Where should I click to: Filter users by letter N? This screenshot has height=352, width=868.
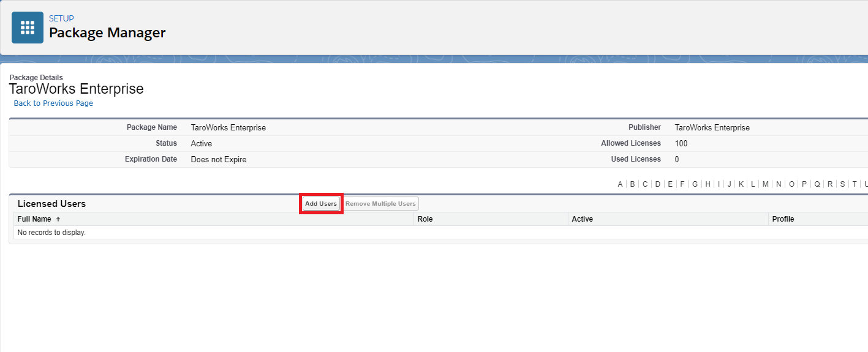[x=779, y=184]
